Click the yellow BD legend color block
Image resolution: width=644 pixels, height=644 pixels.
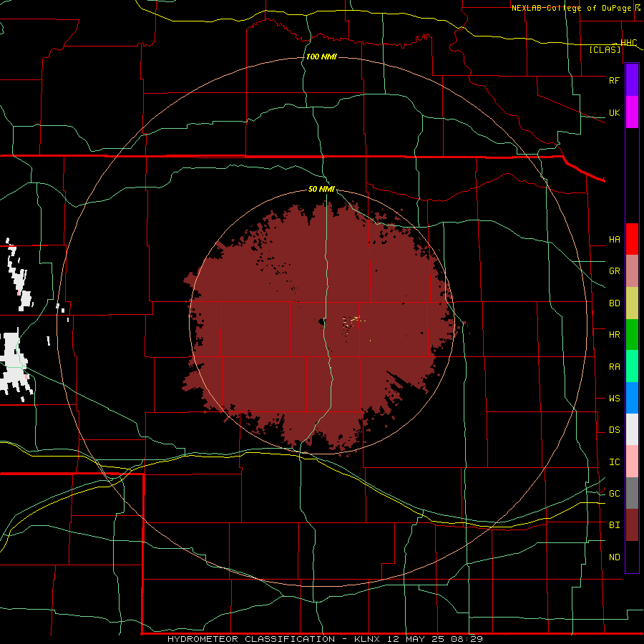632,303
